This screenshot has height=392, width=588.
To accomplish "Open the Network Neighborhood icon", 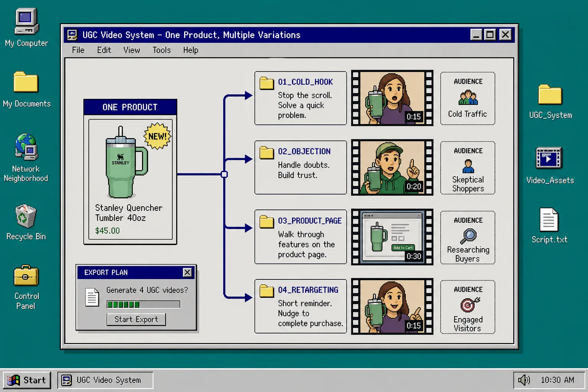I will 26,147.
